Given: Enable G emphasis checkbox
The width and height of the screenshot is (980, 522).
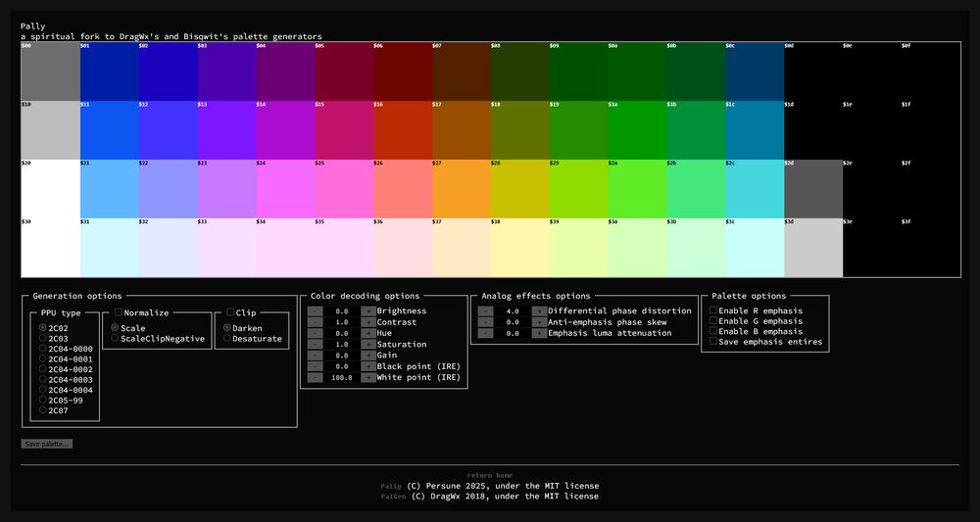Looking at the screenshot, I should pyautogui.click(x=713, y=320).
